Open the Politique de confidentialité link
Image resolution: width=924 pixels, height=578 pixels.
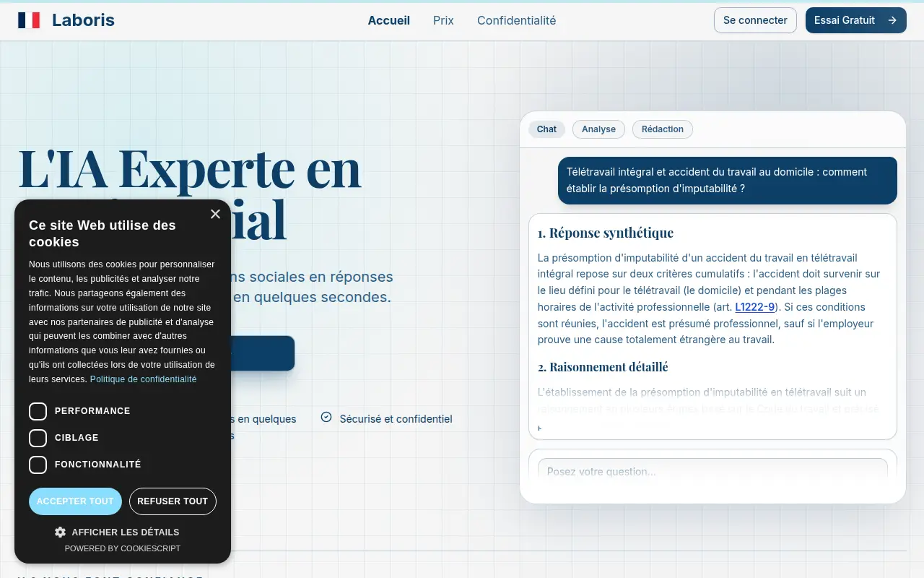[143, 379]
